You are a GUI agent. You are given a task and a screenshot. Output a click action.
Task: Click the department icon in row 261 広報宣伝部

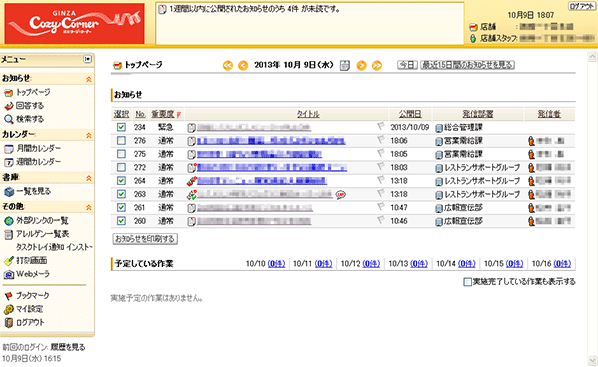coord(439,208)
